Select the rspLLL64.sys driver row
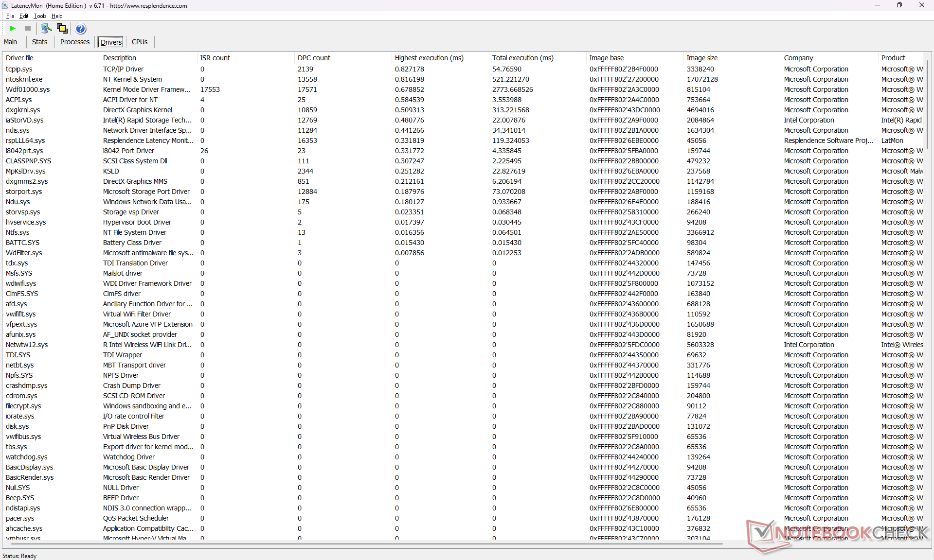 [x=25, y=140]
